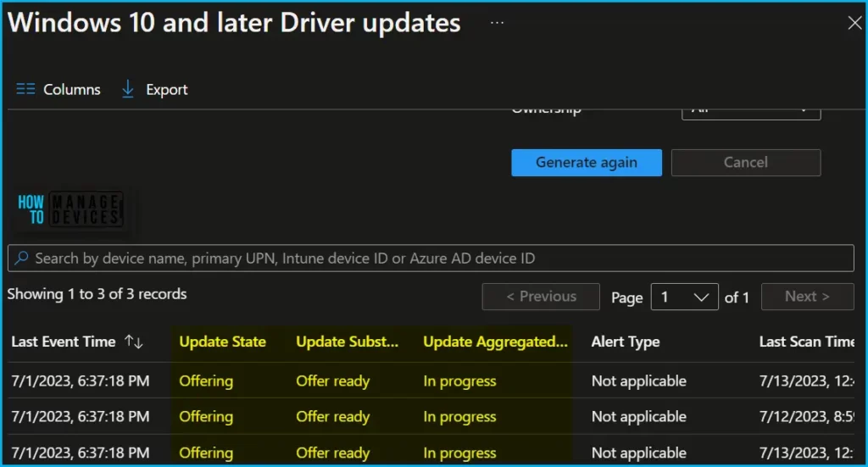Click the Update Aggregated... column header

coord(495,342)
